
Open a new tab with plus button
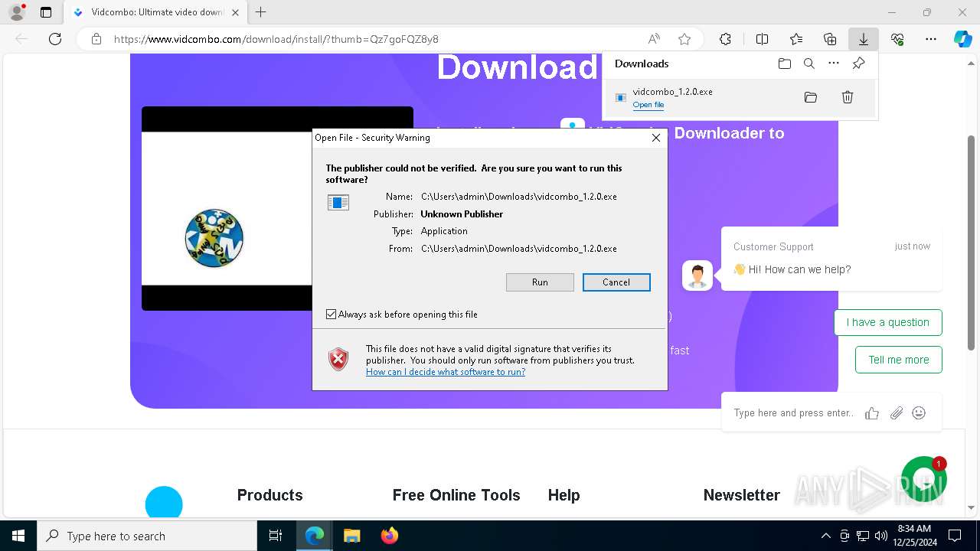pyautogui.click(x=260, y=12)
